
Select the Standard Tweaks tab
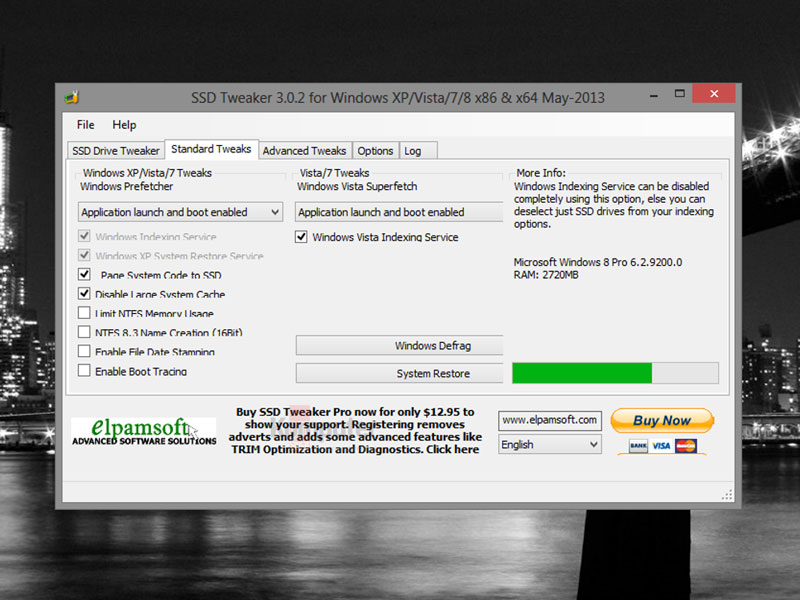click(211, 149)
